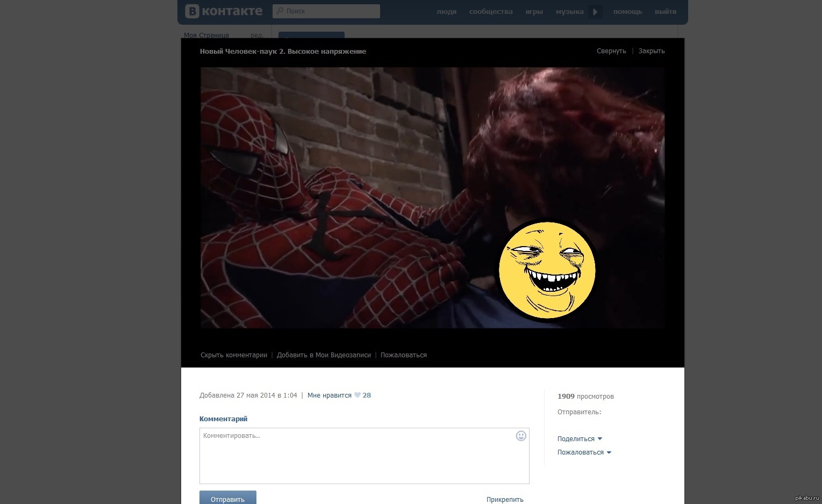Expand the Поделиться dropdown
This screenshot has height=504, width=822.
point(580,439)
